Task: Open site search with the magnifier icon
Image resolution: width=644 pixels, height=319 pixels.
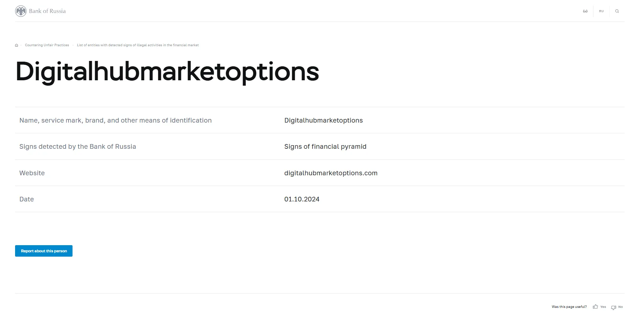Action: point(617,11)
